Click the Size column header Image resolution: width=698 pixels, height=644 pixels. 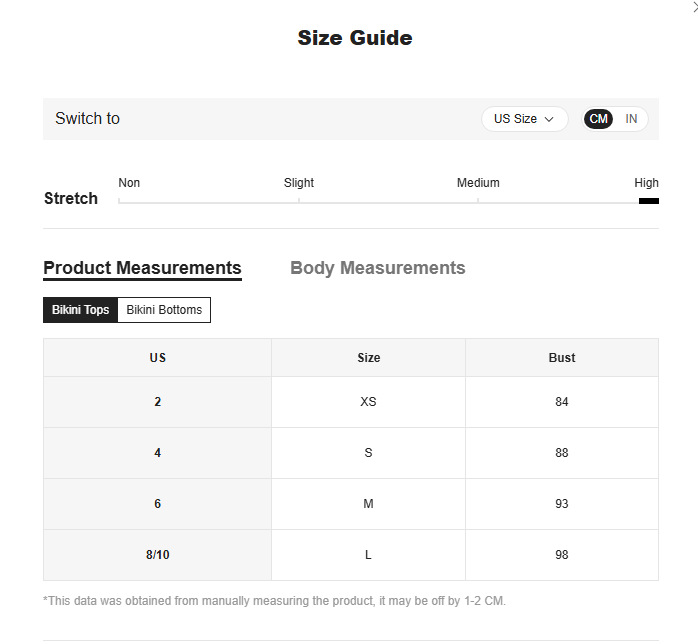[x=368, y=358]
